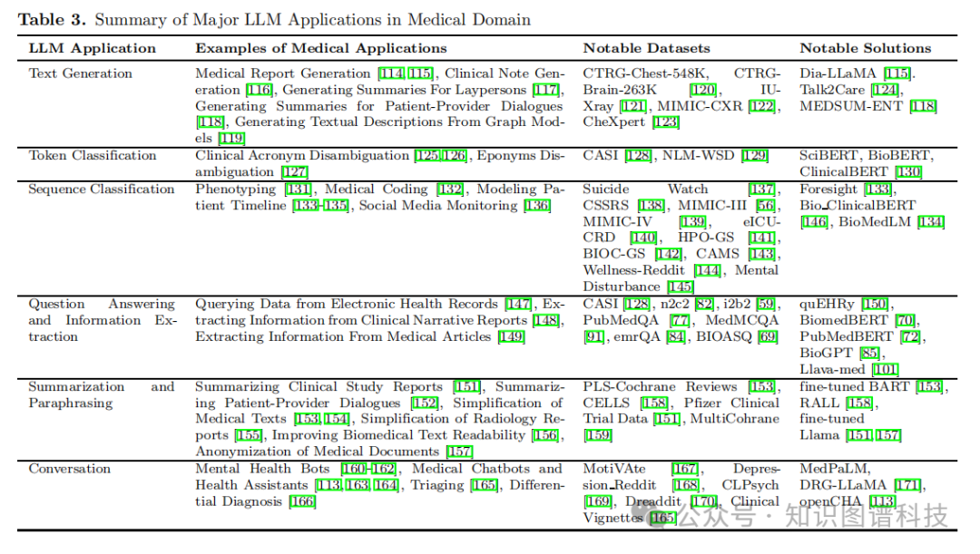Open citation 114 after Medical Report Generation

click(392, 73)
